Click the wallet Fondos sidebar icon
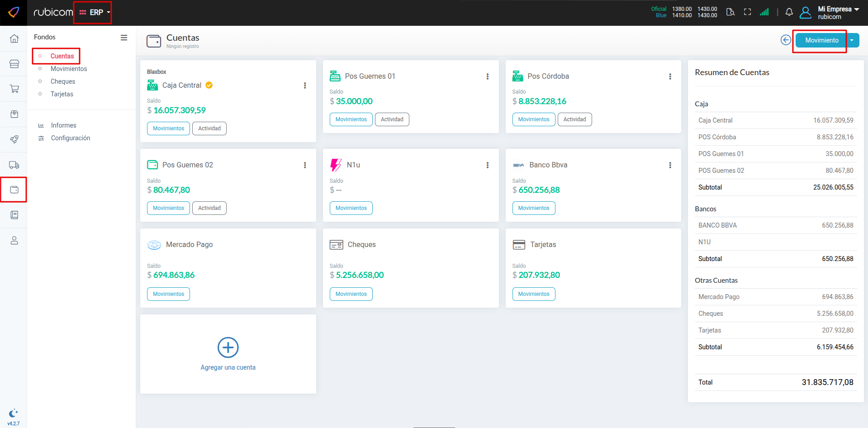This screenshot has height=428, width=868. tap(14, 190)
